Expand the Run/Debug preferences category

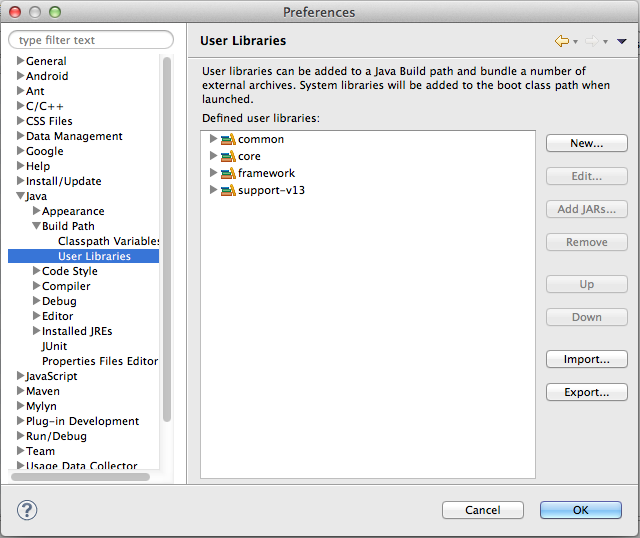click(x=20, y=436)
